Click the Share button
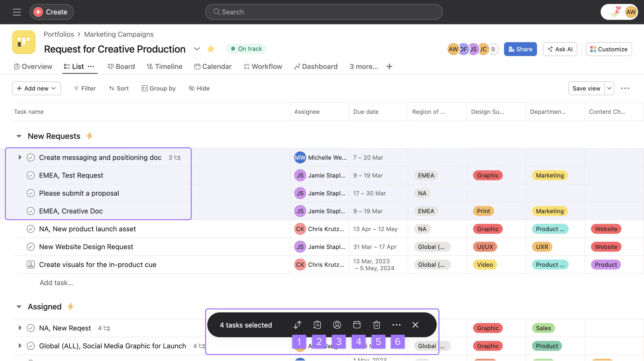The height and width of the screenshot is (361, 644). point(520,49)
